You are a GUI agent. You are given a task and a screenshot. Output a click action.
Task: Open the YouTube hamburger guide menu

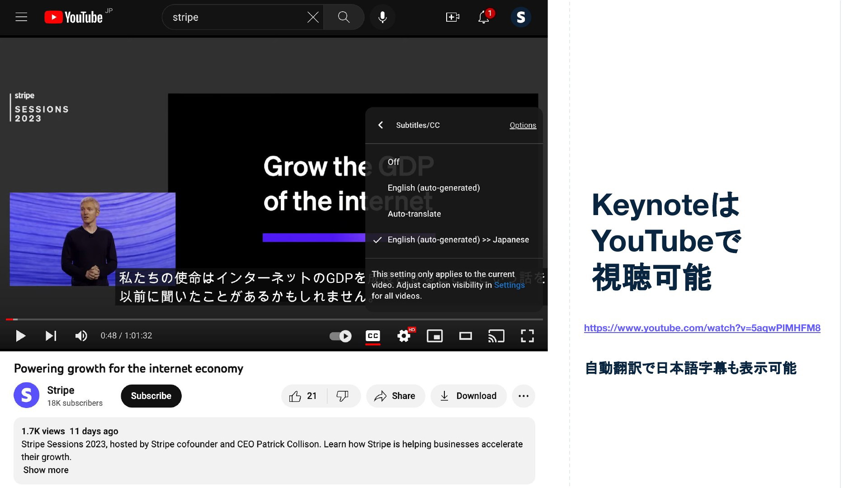(x=21, y=17)
